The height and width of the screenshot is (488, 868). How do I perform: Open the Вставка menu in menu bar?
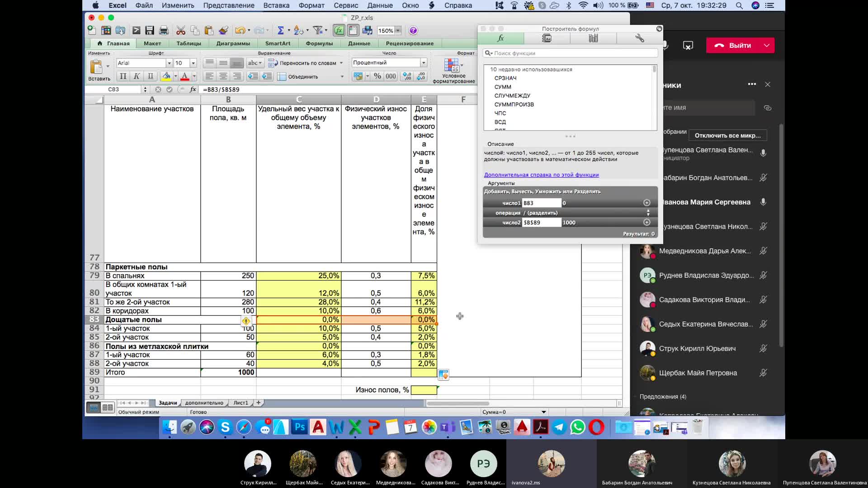click(x=276, y=5)
